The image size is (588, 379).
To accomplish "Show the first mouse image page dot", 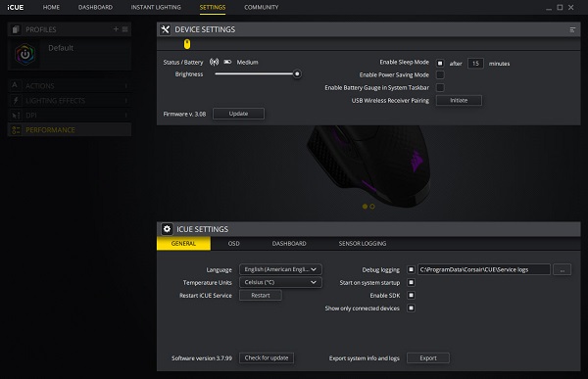I will 365,207.
